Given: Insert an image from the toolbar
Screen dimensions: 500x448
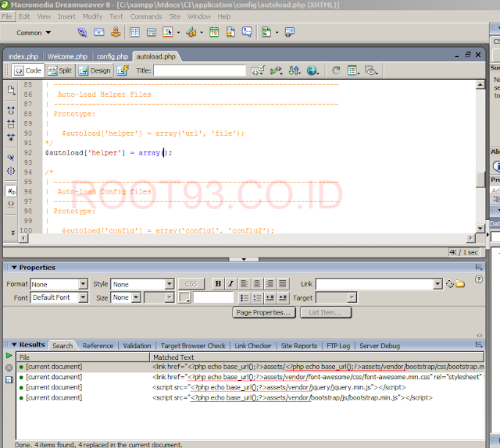Looking at the screenshot, I should 168,32.
